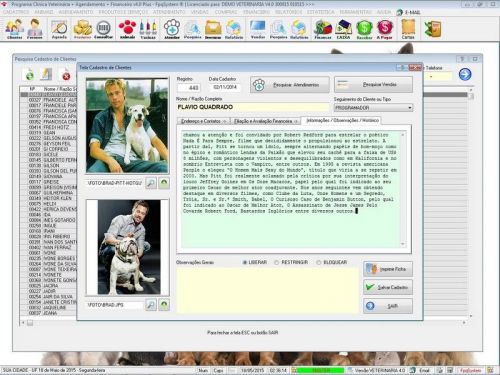500x375 pixels.
Task: Switch to Filiação e Avaliação Financeira tab
Action: pos(265,121)
